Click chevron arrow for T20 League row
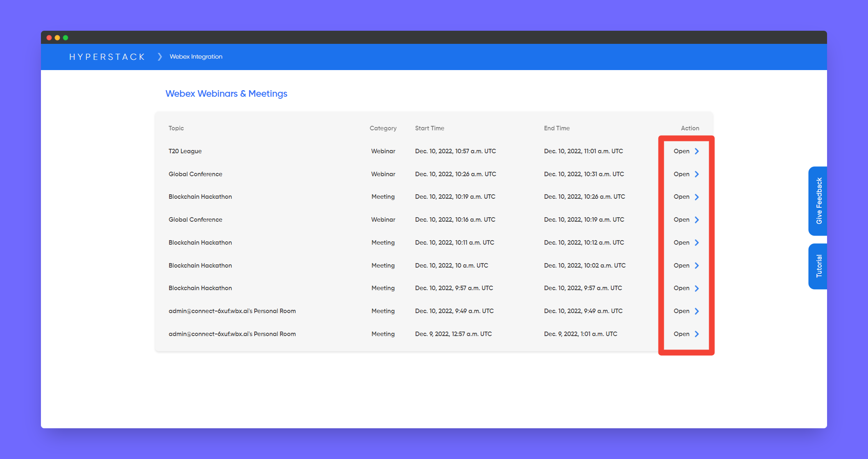This screenshot has width=868, height=459. coord(696,151)
